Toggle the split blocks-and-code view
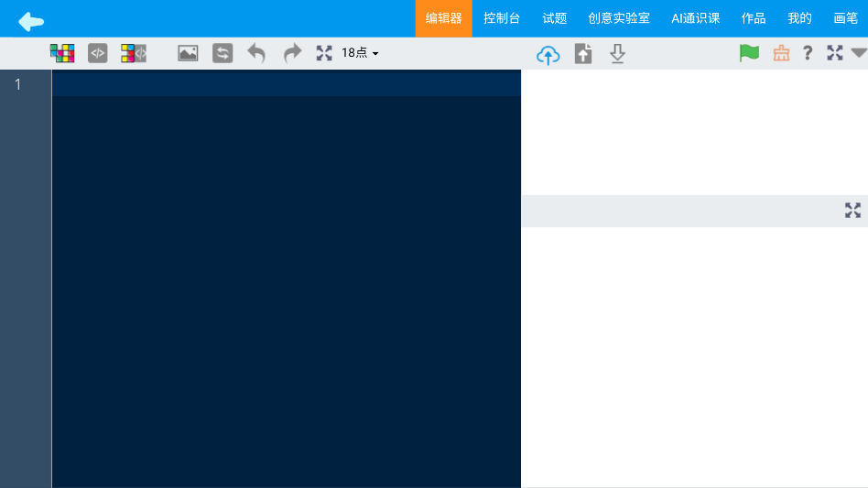Viewport: 868px width, 488px height. tap(134, 53)
